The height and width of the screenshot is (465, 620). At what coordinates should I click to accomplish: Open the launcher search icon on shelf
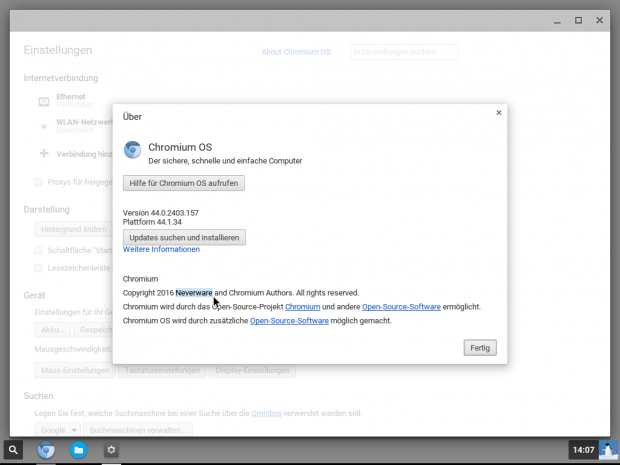13,450
